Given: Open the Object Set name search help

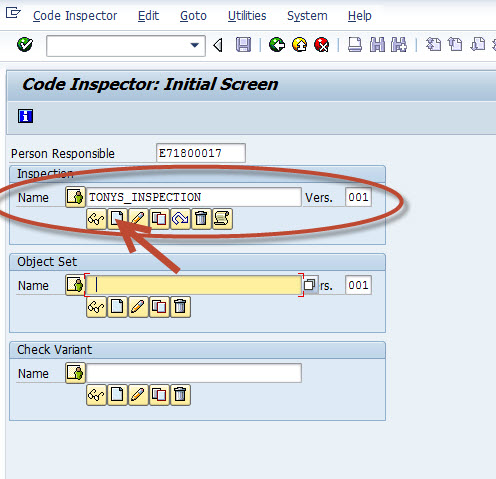Looking at the screenshot, I should (x=310, y=285).
